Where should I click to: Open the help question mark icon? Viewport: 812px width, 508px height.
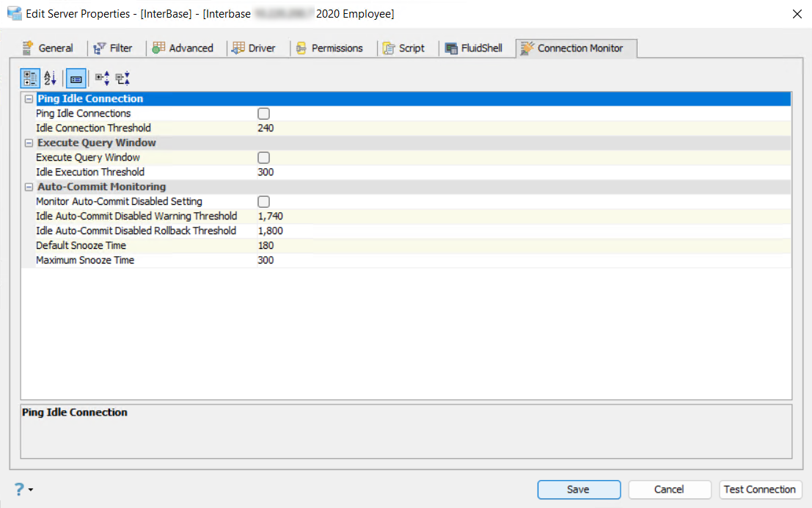tap(19, 489)
